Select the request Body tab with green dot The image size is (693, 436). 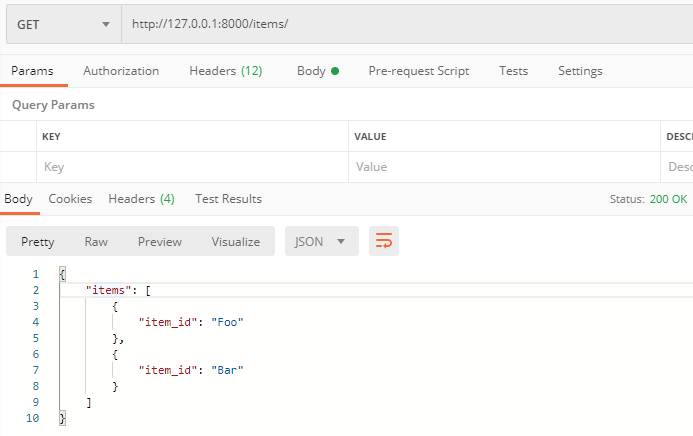click(317, 71)
